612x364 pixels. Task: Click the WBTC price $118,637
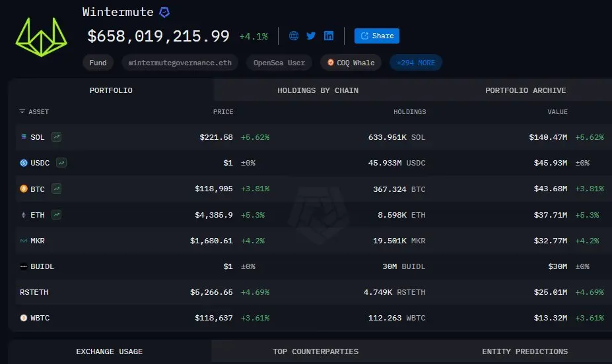[214, 318]
